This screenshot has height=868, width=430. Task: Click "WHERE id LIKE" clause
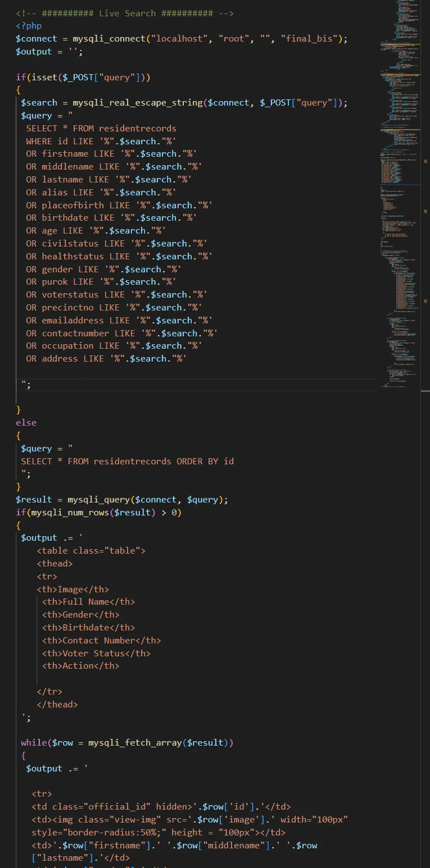[101, 141]
